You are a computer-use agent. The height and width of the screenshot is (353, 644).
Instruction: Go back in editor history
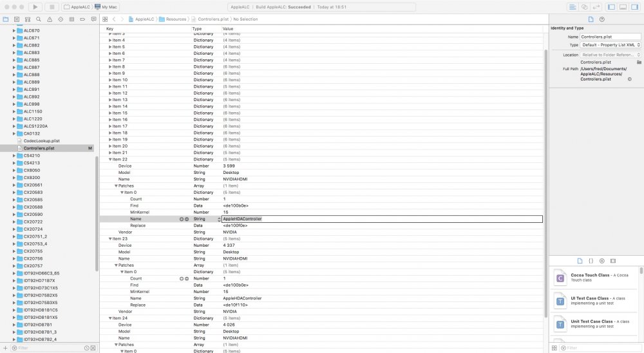click(114, 19)
